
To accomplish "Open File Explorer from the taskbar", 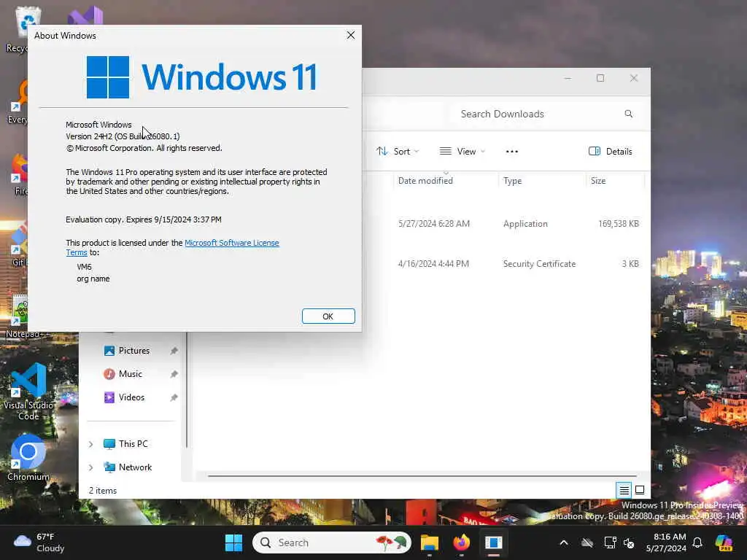I will pyautogui.click(x=429, y=542).
